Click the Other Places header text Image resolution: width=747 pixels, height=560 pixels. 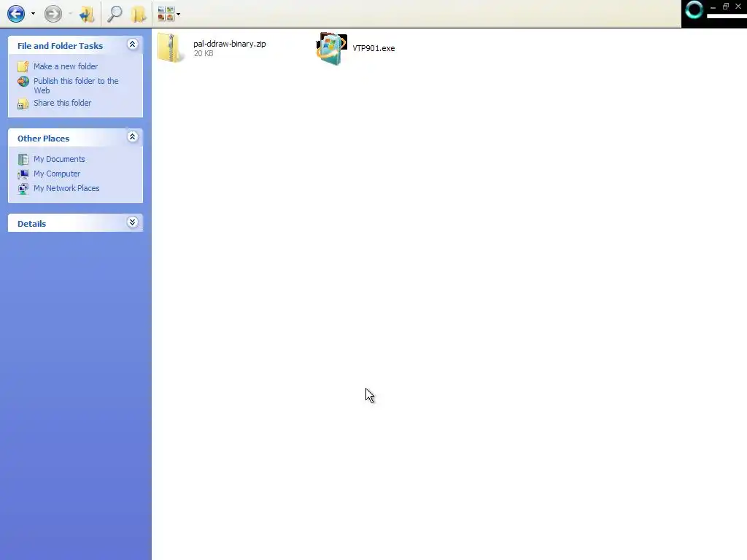(x=43, y=139)
